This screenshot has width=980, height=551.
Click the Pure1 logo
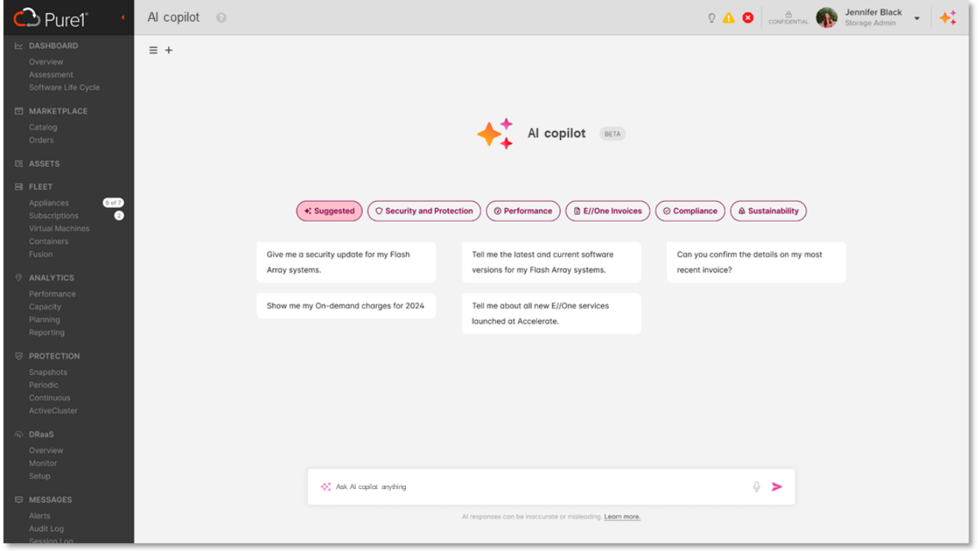click(51, 18)
